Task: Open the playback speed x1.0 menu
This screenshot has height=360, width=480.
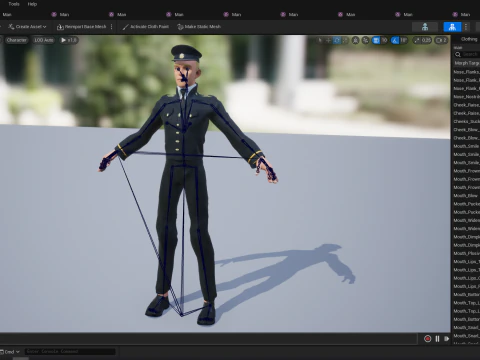Action: point(68,40)
